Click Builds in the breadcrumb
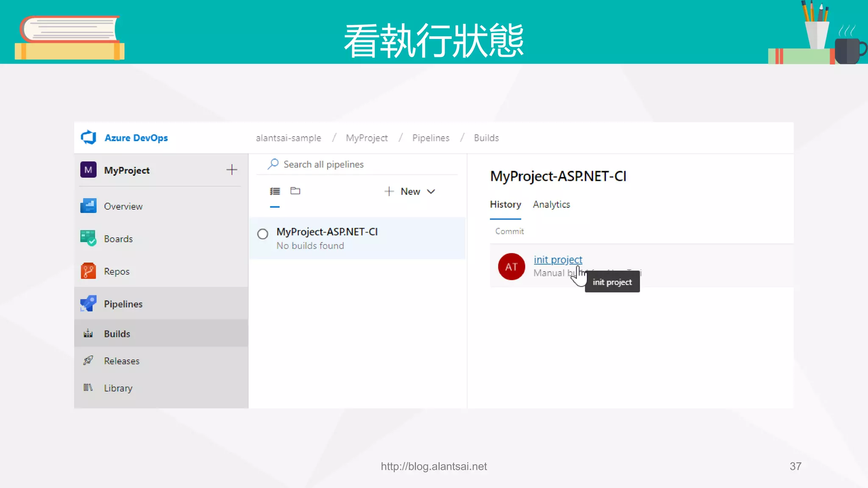This screenshot has width=868, height=488. tap(486, 138)
